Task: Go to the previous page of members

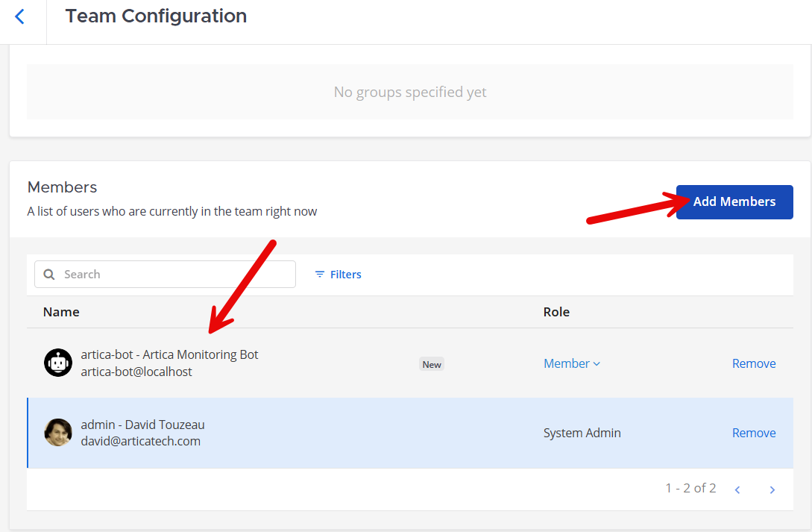Action: coord(737,489)
